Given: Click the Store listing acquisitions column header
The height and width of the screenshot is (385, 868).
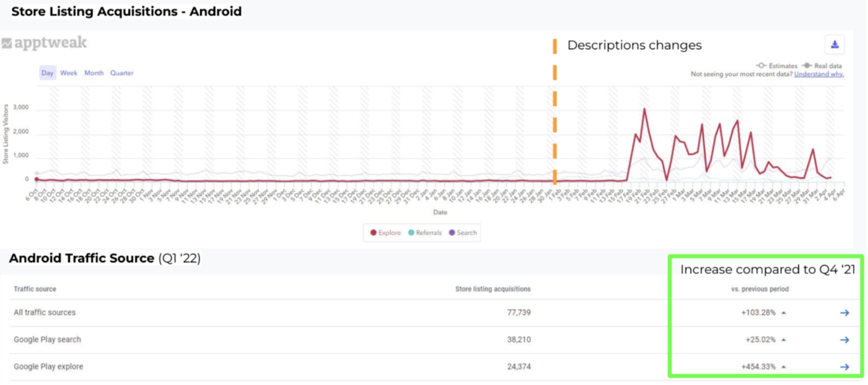Looking at the screenshot, I should [492, 289].
